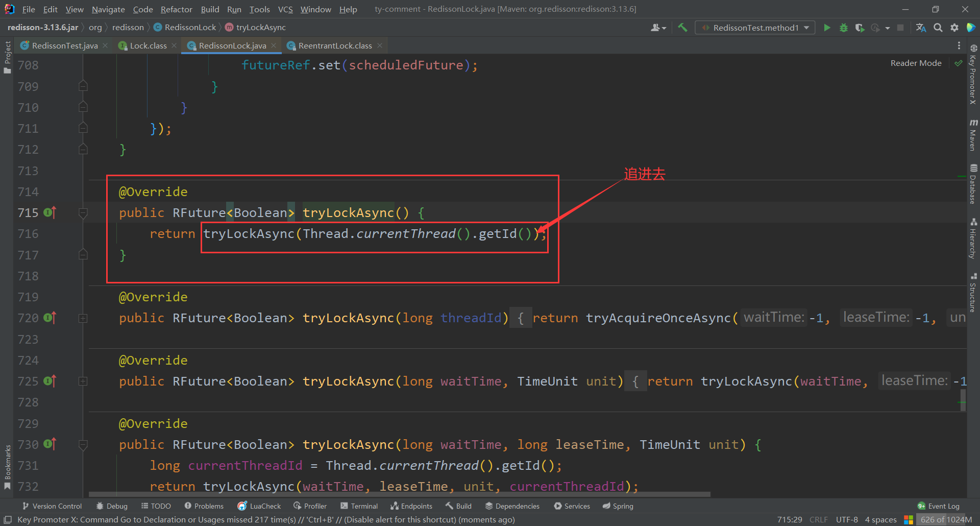Viewport: 980px width, 526px height.
Task: Open the user account icon in toolbar
Action: click(658, 28)
